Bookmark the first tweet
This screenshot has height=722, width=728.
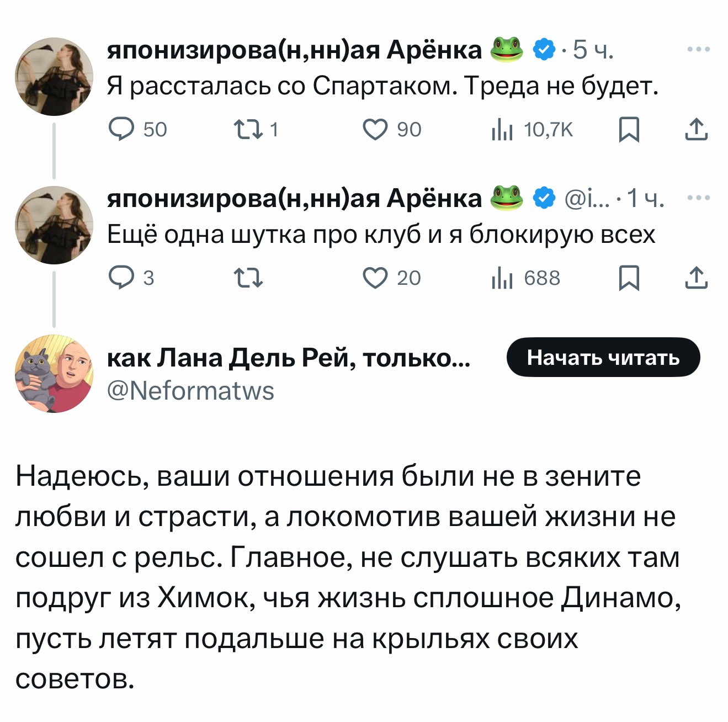coord(629,130)
